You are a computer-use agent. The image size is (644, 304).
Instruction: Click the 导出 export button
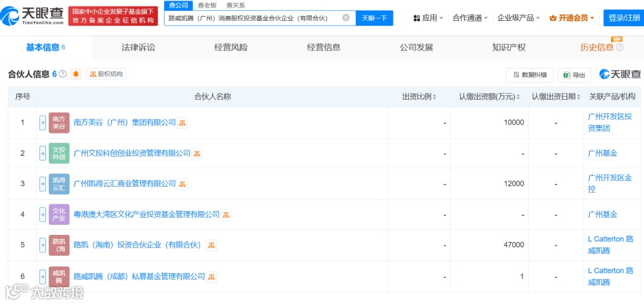(574, 75)
